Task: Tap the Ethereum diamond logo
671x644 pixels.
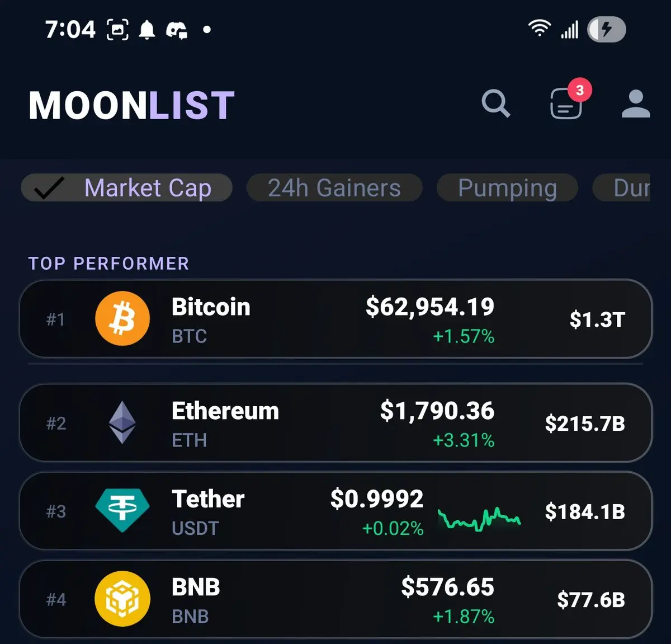Action: (x=122, y=422)
